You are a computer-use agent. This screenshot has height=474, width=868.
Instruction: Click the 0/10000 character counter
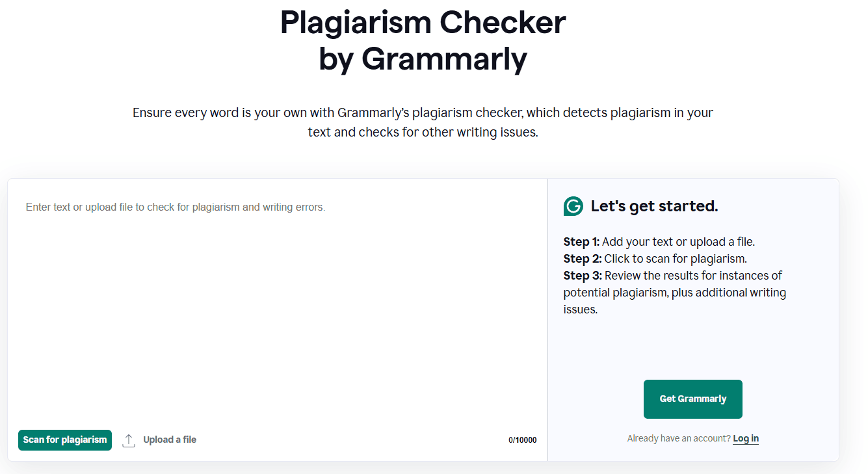522,440
